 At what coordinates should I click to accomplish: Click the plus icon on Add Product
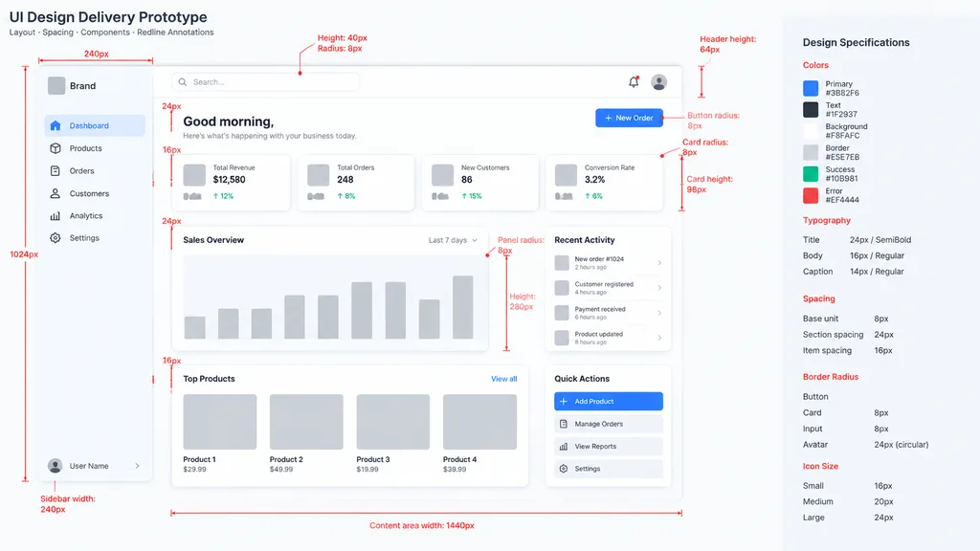[563, 401]
